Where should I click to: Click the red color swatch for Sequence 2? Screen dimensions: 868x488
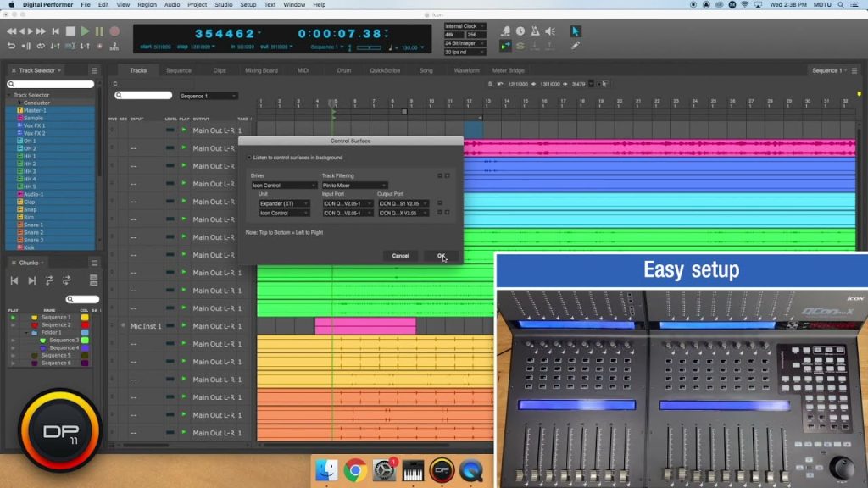click(x=85, y=325)
